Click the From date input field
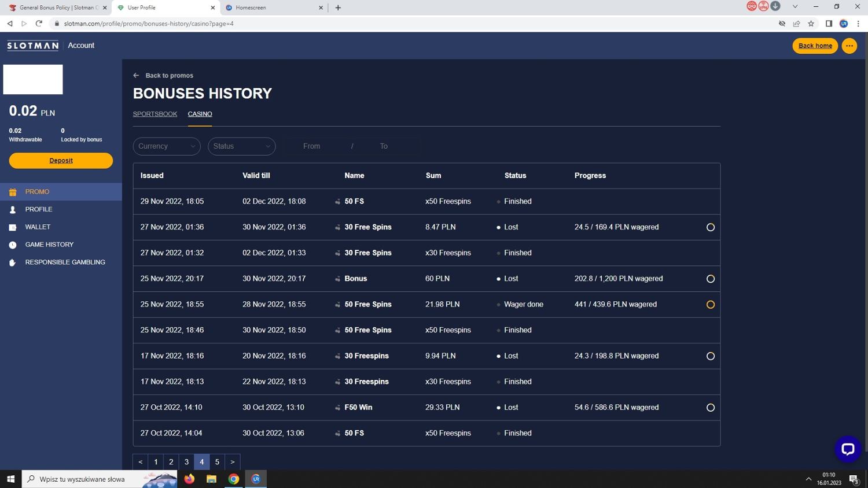The width and height of the screenshot is (868, 488). (311, 146)
